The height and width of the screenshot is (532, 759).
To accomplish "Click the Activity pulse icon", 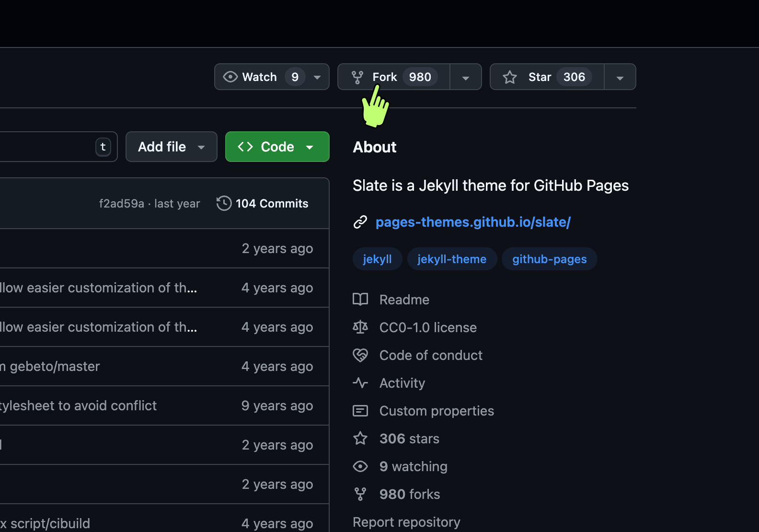I will [x=360, y=383].
